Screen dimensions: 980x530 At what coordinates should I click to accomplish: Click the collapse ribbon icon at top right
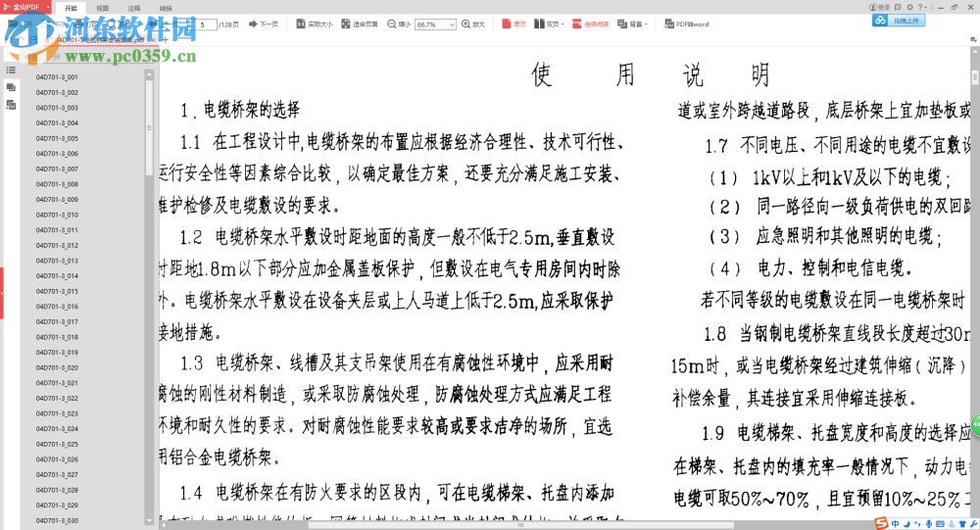click(x=974, y=39)
